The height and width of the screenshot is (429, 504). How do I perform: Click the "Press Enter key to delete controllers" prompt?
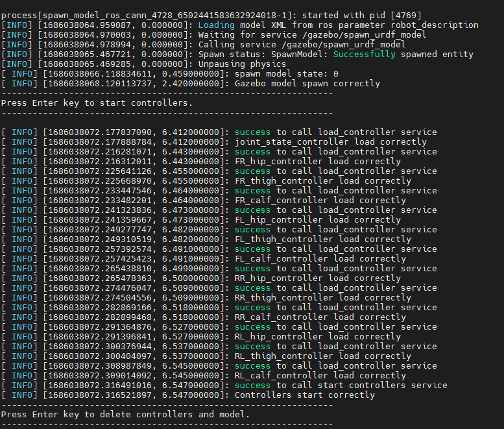[x=125, y=414]
